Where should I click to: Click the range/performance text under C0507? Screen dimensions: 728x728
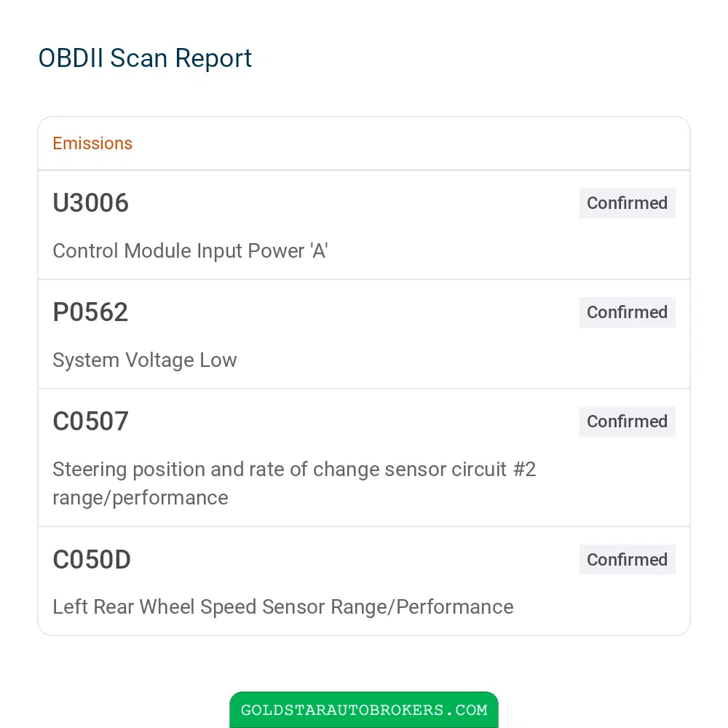pyautogui.click(x=141, y=498)
